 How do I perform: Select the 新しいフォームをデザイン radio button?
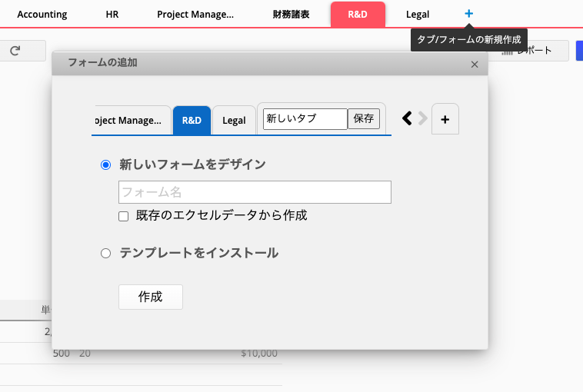(106, 164)
